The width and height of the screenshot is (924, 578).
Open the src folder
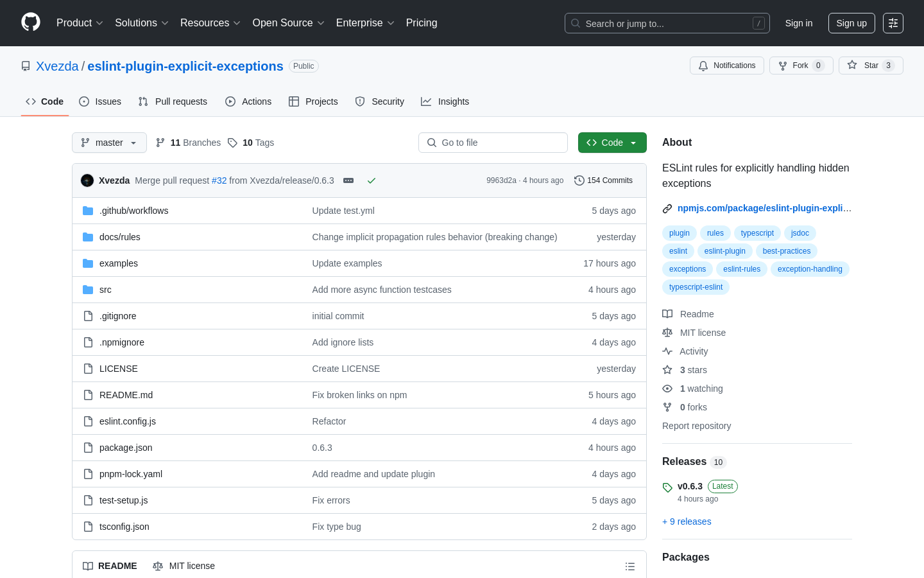(105, 290)
